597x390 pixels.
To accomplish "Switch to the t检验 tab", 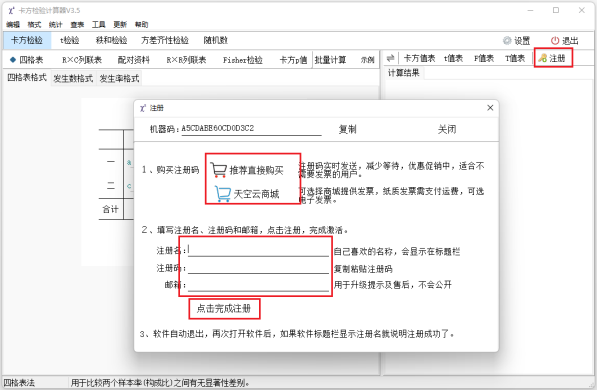I will (x=70, y=40).
